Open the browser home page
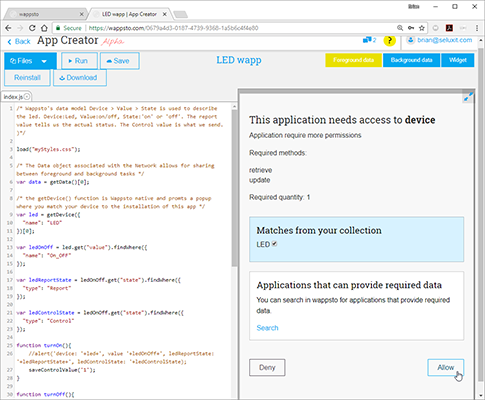This screenshot has width=485, height=400. (44, 28)
